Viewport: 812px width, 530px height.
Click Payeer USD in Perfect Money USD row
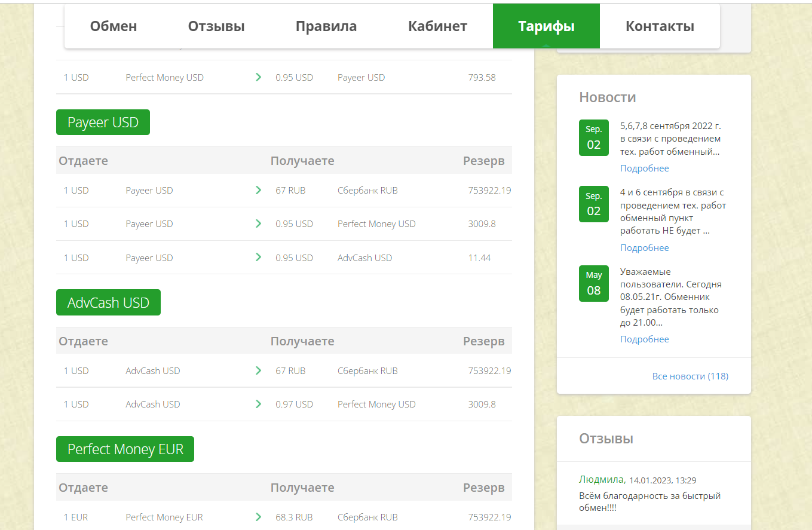point(361,77)
